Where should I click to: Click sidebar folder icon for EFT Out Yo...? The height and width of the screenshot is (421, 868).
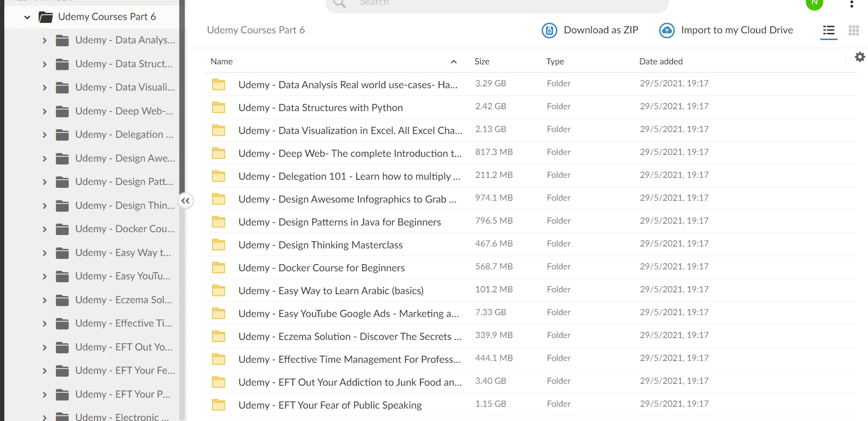(x=62, y=348)
